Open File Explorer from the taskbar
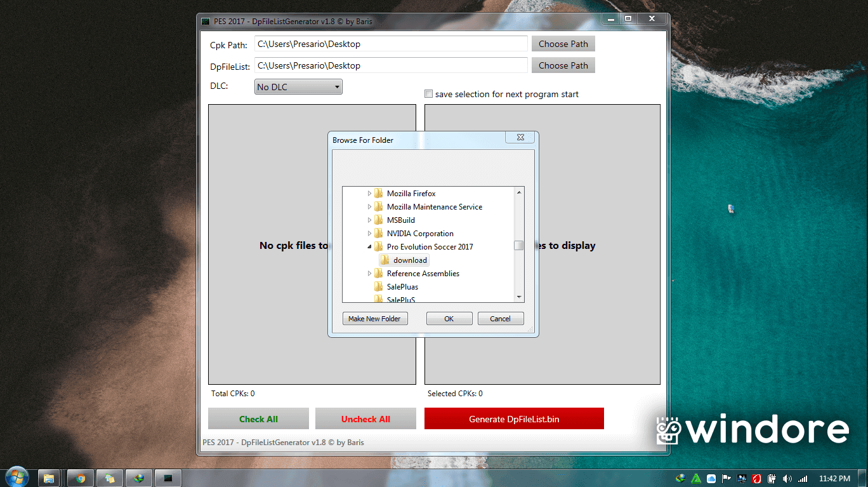The height and width of the screenshot is (487, 868). (49, 478)
